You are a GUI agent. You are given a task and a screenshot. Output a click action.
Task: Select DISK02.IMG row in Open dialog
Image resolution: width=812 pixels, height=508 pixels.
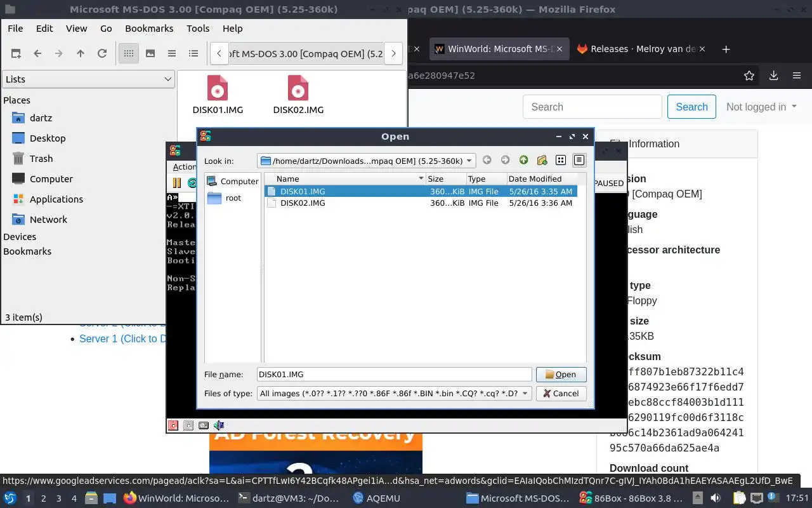click(x=421, y=203)
